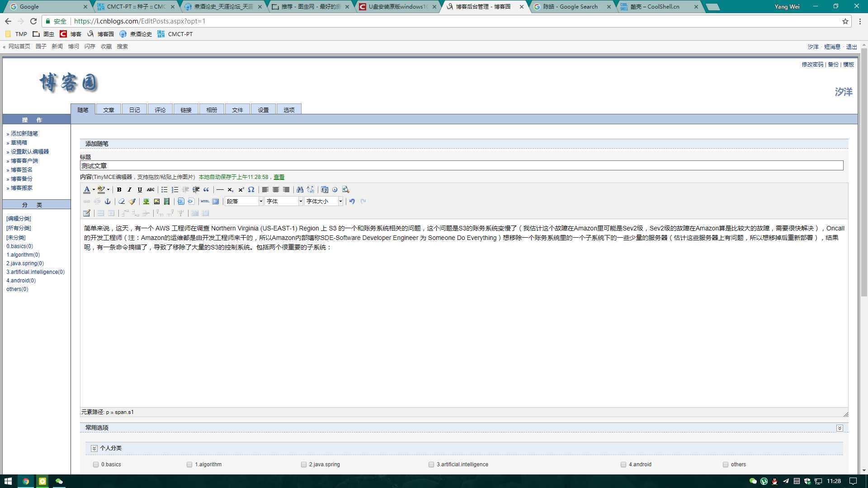Open the 段落 paragraph format dropdown

[x=244, y=202]
